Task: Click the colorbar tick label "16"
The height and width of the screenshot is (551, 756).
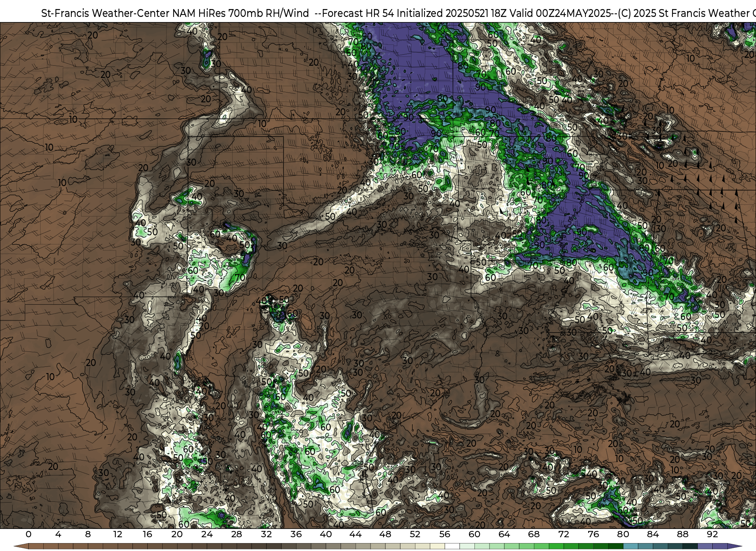Action: (x=147, y=534)
